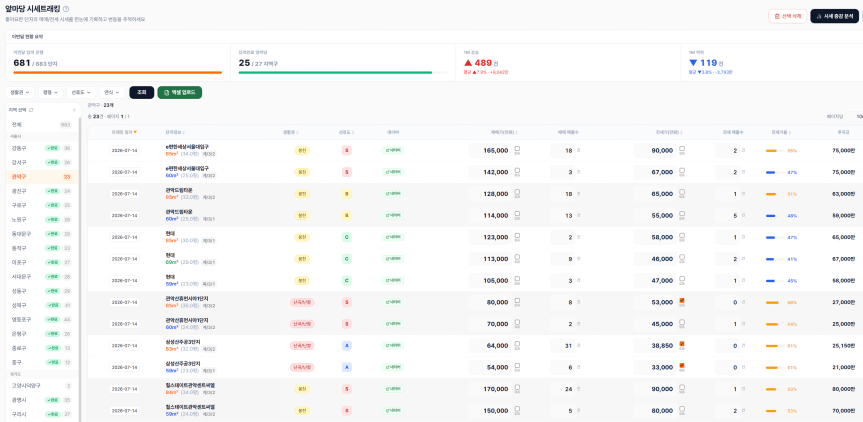Click the chart icon in 시세 증감 분석
The image size is (863, 422).
[x=820, y=17]
